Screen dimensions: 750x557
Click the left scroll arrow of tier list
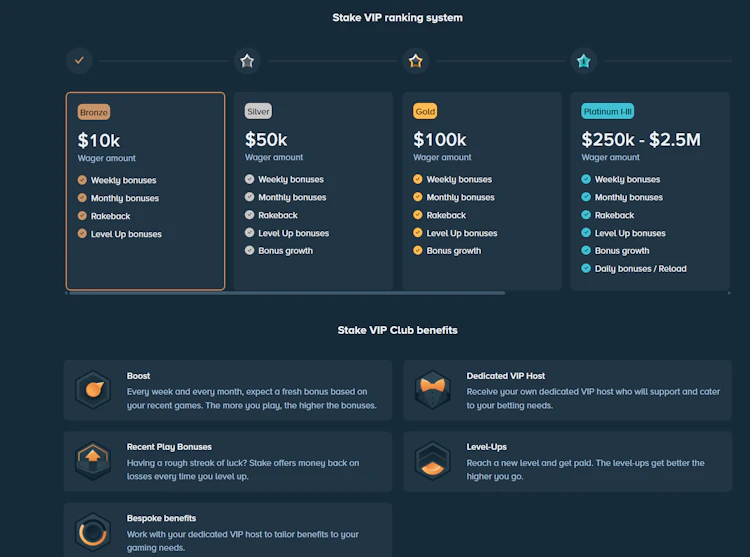tap(66, 293)
